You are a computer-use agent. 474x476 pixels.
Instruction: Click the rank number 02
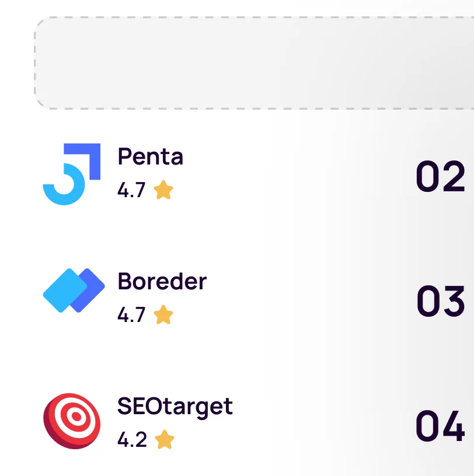[440, 177]
